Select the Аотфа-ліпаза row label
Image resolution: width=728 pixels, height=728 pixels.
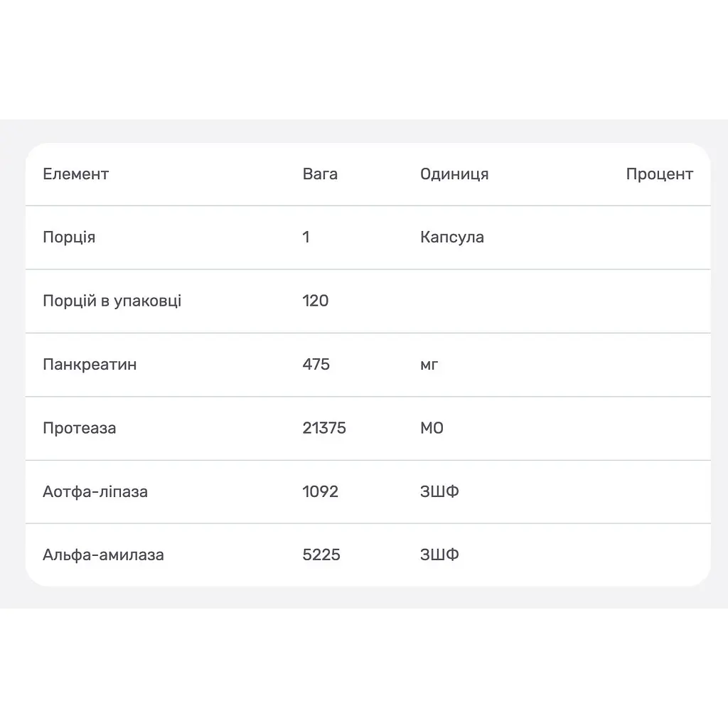pyautogui.click(x=95, y=492)
